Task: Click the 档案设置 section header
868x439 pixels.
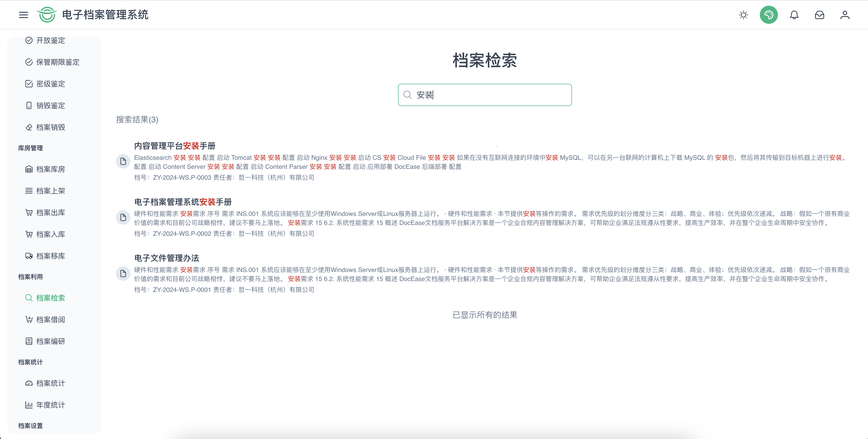Action: pos(30,426)
